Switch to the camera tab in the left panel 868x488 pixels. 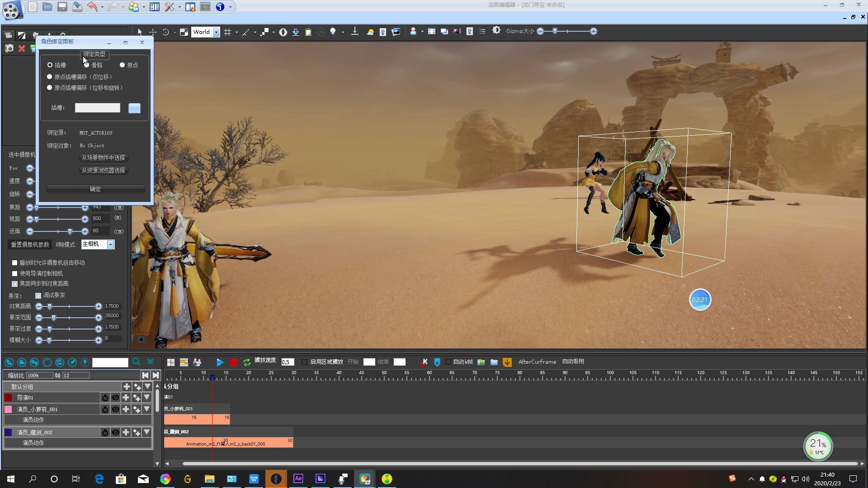tap(8, 35)
